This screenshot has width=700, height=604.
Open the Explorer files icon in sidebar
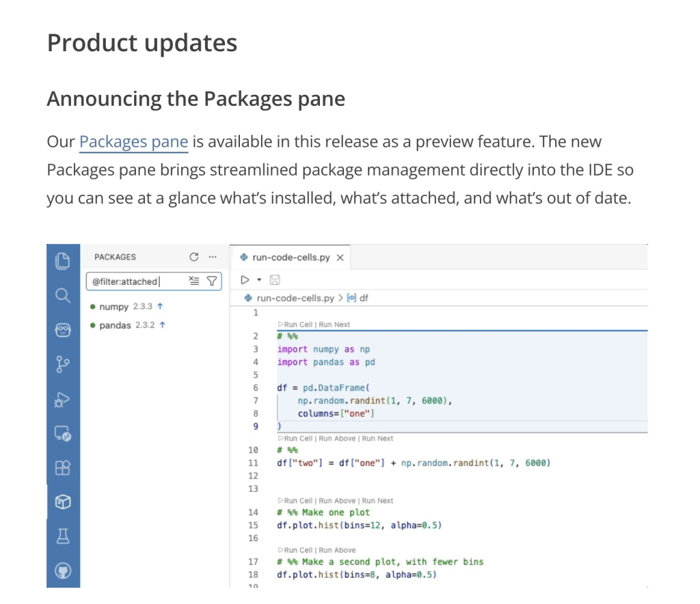(62, 261)
